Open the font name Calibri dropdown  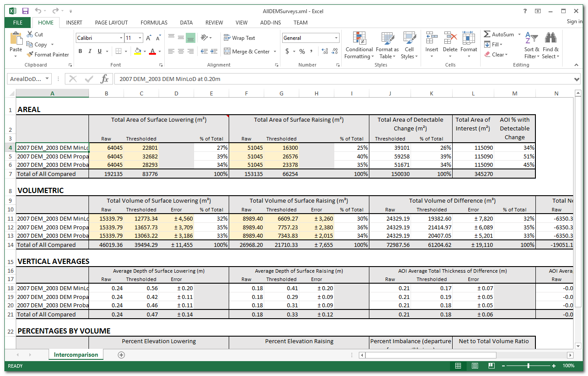point(121,38)
